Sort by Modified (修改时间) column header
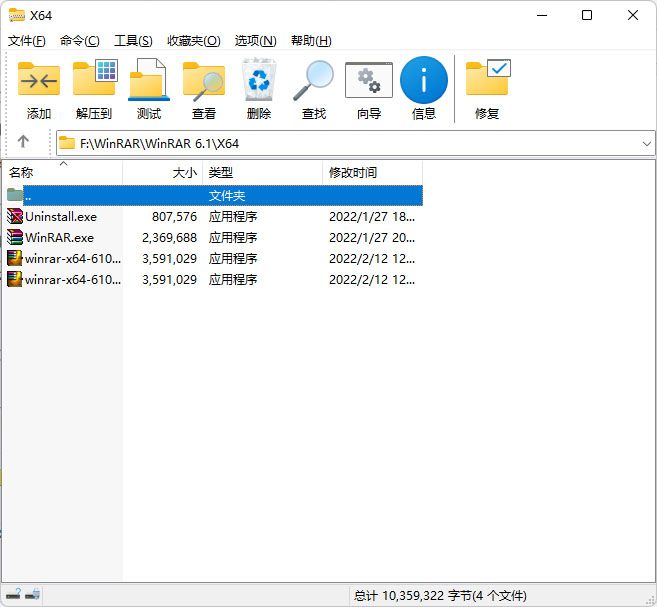The height and width of the screenshot is (607, 657). pos(372,172)
